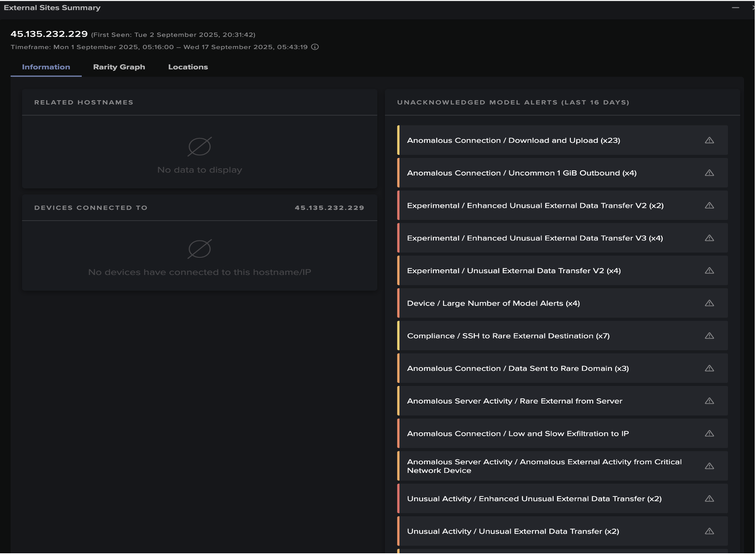Open the Locations tab

coord(188,67)
